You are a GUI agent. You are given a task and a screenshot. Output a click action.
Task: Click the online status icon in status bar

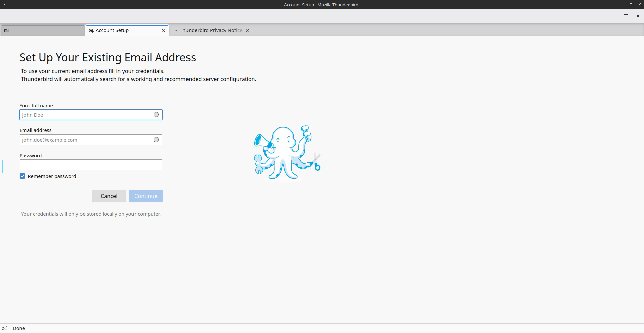coord(5,328)
